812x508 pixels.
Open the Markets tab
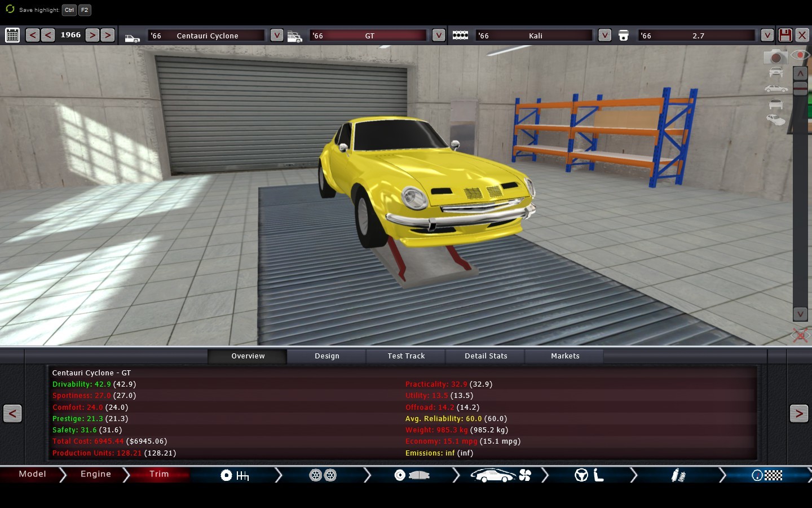click(x=565, y=356)
